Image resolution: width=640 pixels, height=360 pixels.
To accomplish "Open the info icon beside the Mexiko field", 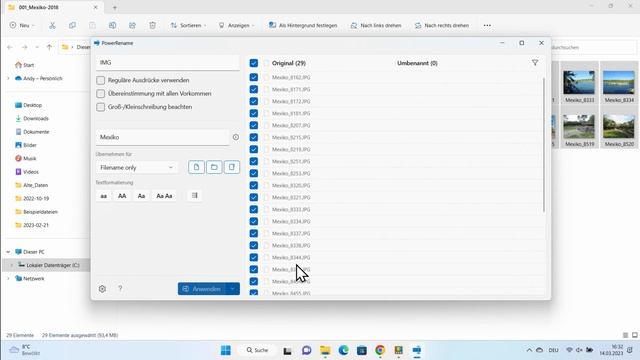I will click(236, 137).
